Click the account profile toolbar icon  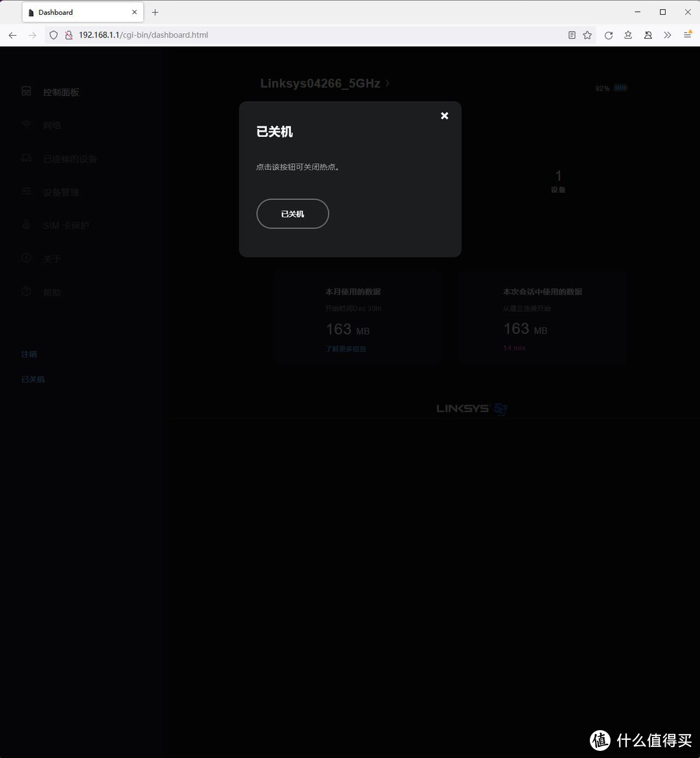tap(648, 35)
